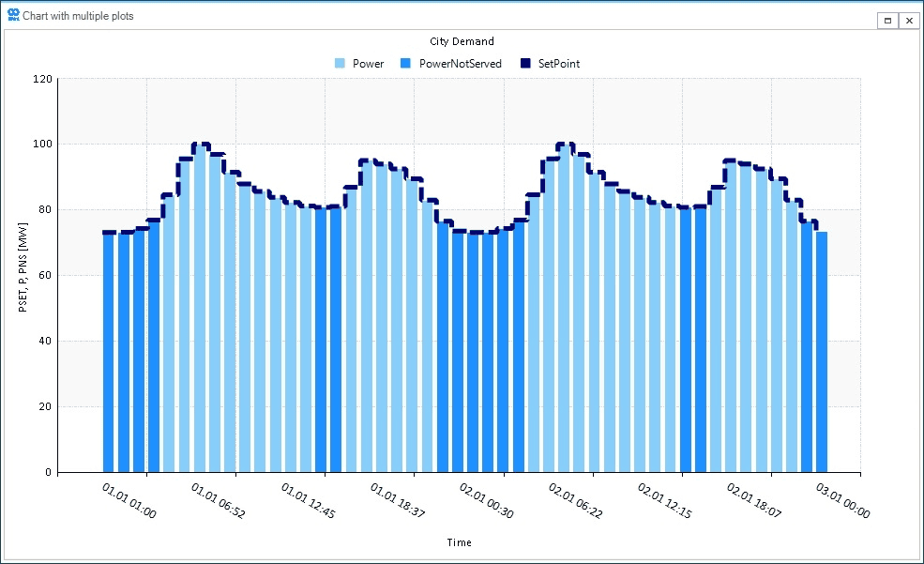This screenshot has height=564, width=924.
Task: Click the 60 value on the y-axis
Action: (44, 276)
